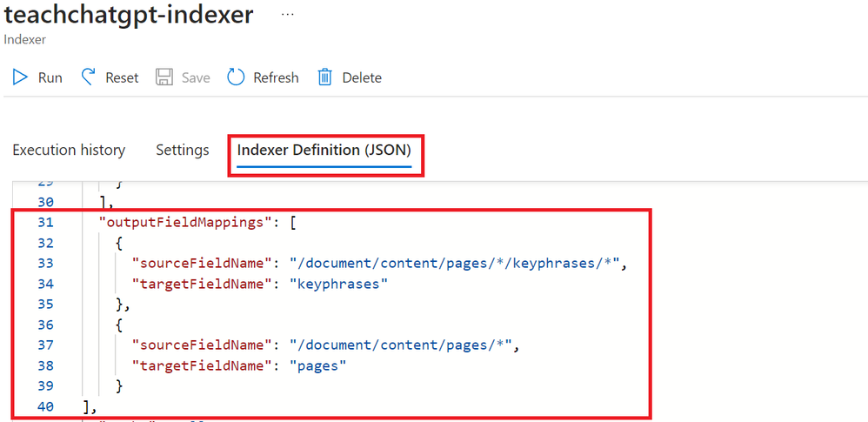Viewport: 868px width, 422px height.
Task: Click "/document/content/pages/*" value on line 37
Action: tap(402, 345)
